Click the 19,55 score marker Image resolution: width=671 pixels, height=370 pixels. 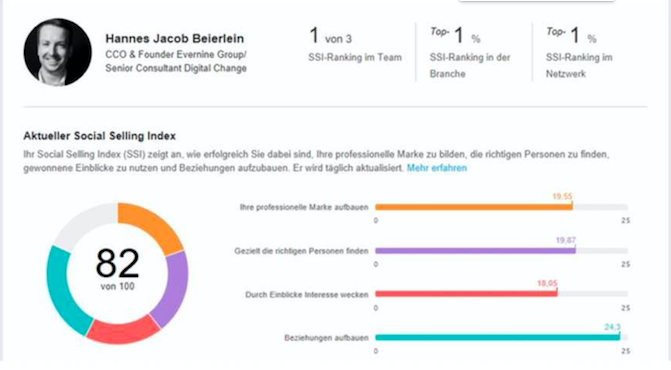coord(562,197)
